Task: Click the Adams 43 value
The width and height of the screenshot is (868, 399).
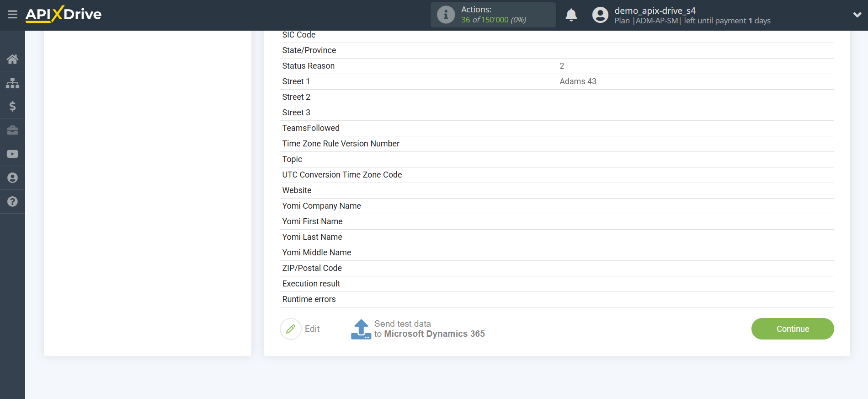Action: [578, 81]
